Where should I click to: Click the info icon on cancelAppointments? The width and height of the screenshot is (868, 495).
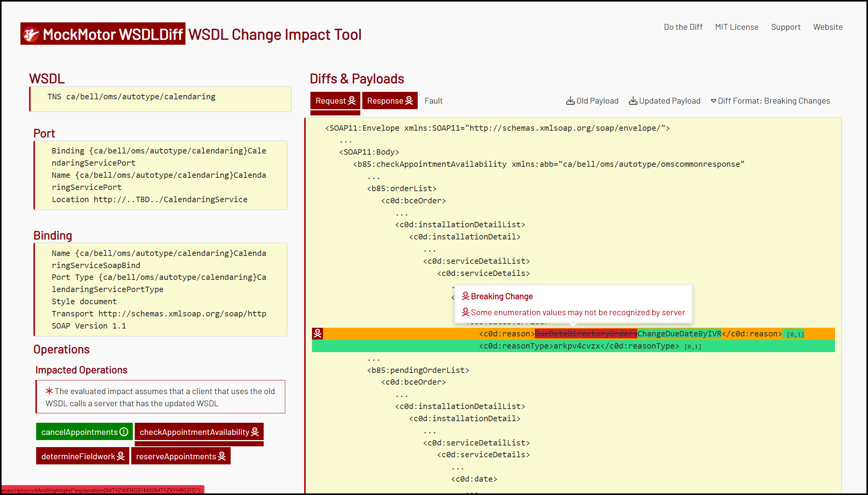point(124,432)
